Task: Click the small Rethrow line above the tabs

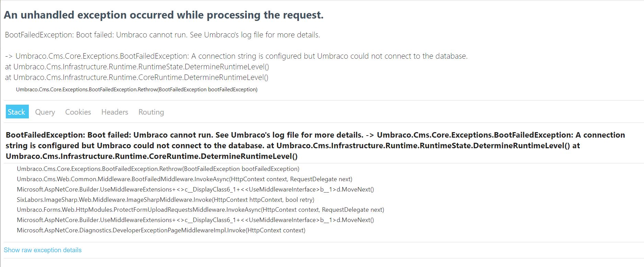Action: 137,90
